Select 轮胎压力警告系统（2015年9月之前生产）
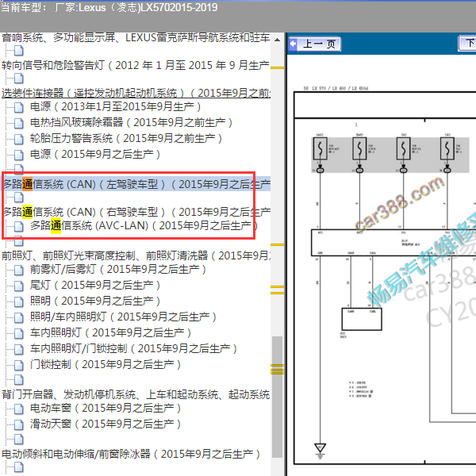This screenshot has width=476, height=476. (126, 138)
